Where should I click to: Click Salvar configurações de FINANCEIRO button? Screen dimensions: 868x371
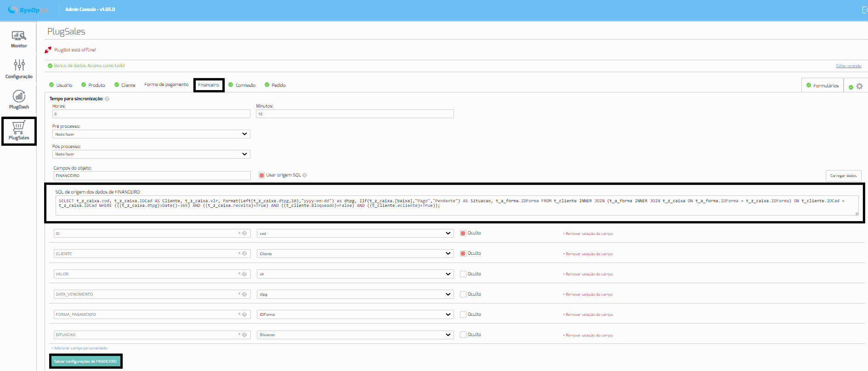[85, 361]
